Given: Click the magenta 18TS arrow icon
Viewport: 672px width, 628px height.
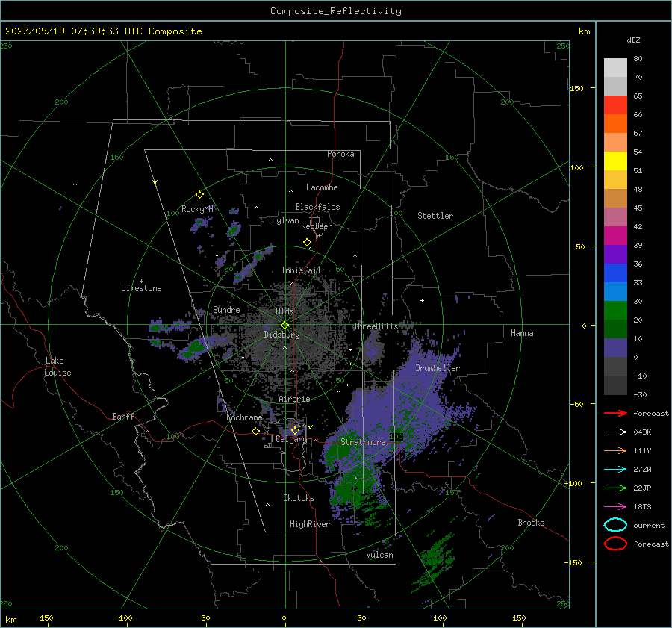Looking at the screenshot, I should point(615,507).
